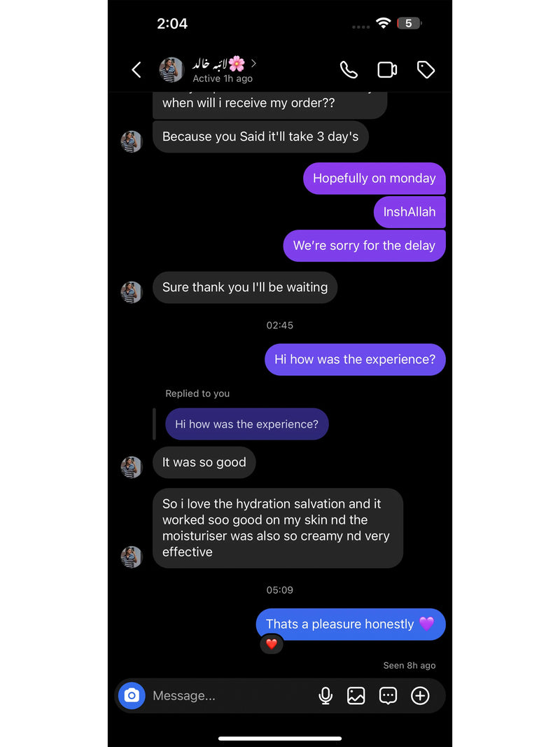Viewport: 560px width, 747px height.
Task: Open the contact profile chevron beside name
Action: [x=254, y=63]
